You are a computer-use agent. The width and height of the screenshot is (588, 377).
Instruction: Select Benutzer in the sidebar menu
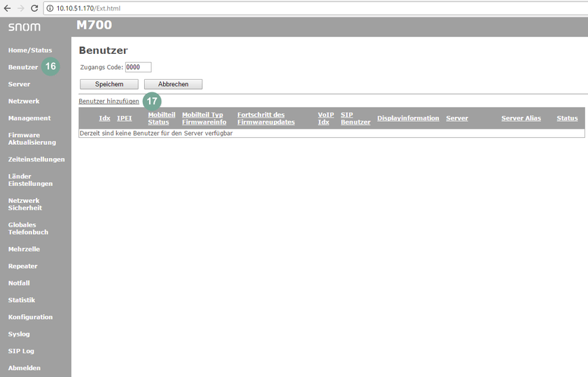(x=23, y=67)
